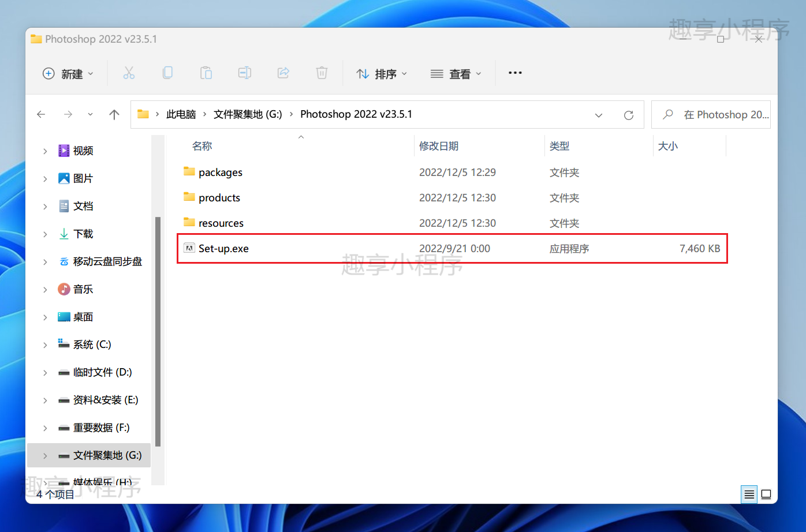
Task: Click the resources folder icon
Action: [189, 222]
